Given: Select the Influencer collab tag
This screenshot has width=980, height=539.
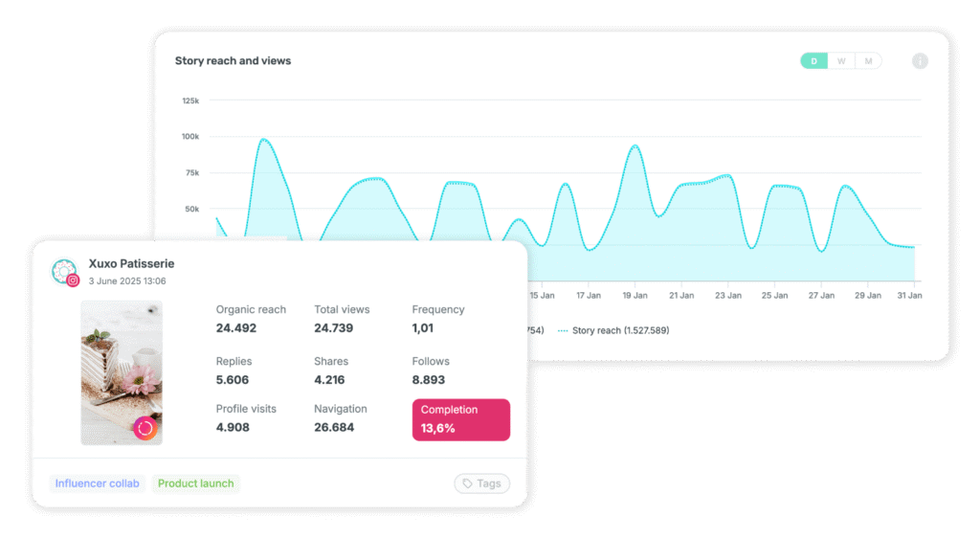Looking at the screenshot, I should coord(97,483).
